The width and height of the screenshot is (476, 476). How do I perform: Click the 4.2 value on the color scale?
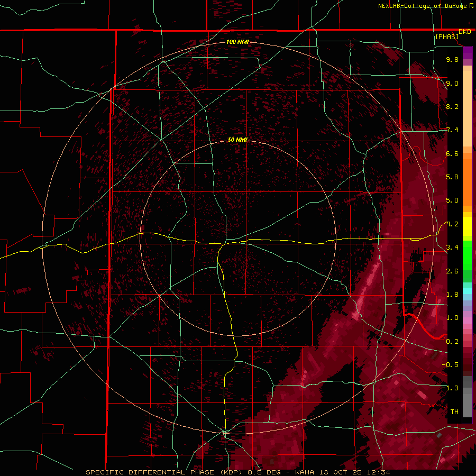pyautogui.click(x=452, y=224)
